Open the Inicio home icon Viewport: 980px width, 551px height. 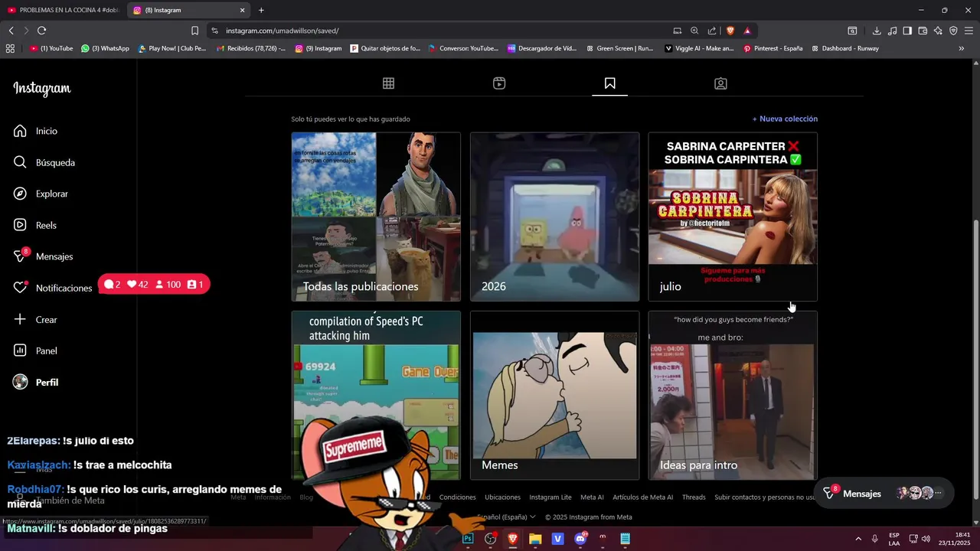[x=20, y=131]
